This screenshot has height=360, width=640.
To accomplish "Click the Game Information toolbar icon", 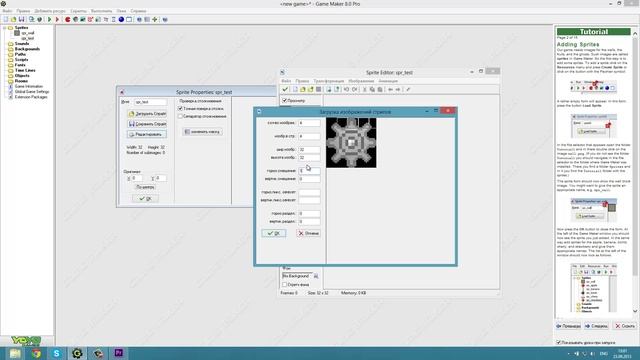I will point(139,19).
